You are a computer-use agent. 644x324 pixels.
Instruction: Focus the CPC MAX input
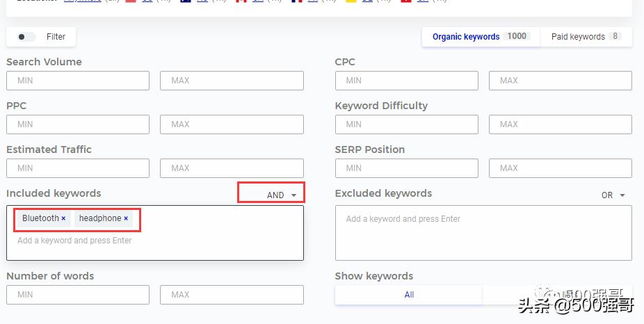[x=561, y=81]
